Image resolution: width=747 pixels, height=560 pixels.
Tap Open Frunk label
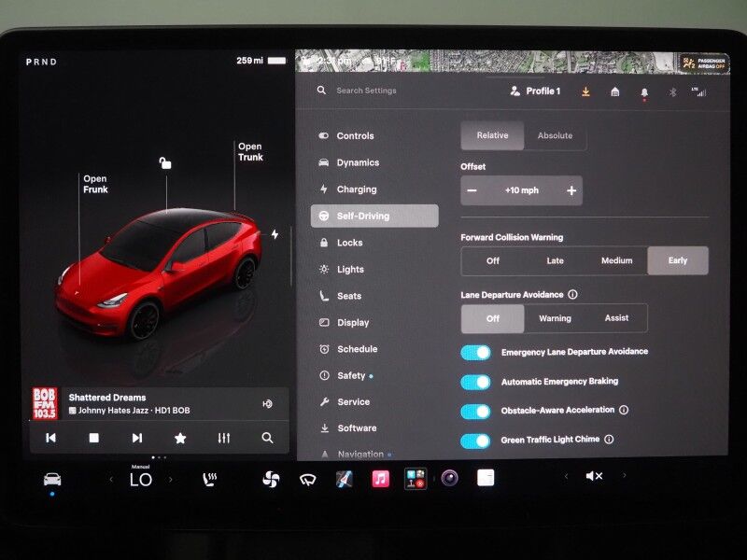[95, 184]
